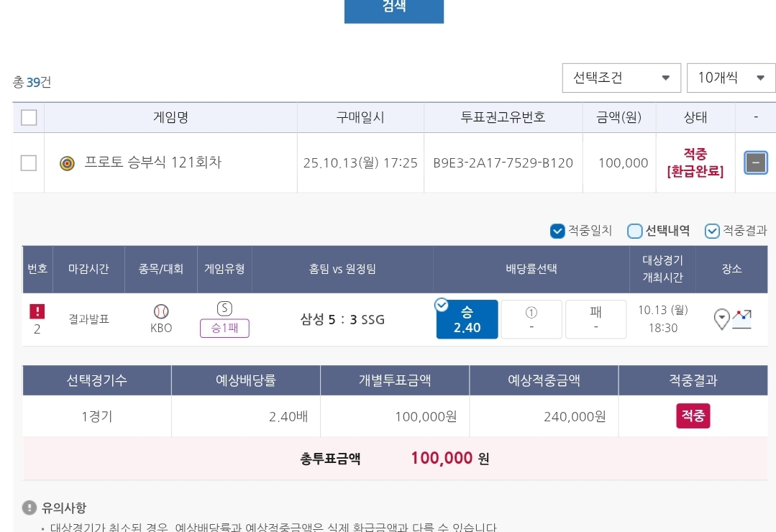The width and height of the screenshot is (776, 532).
Task: Click the circled S game type icon
Action: pos(224,308)
